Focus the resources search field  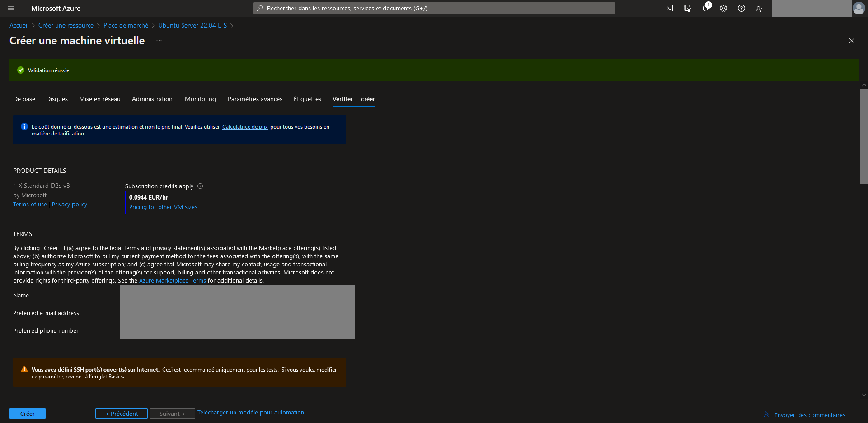point(434,8)
